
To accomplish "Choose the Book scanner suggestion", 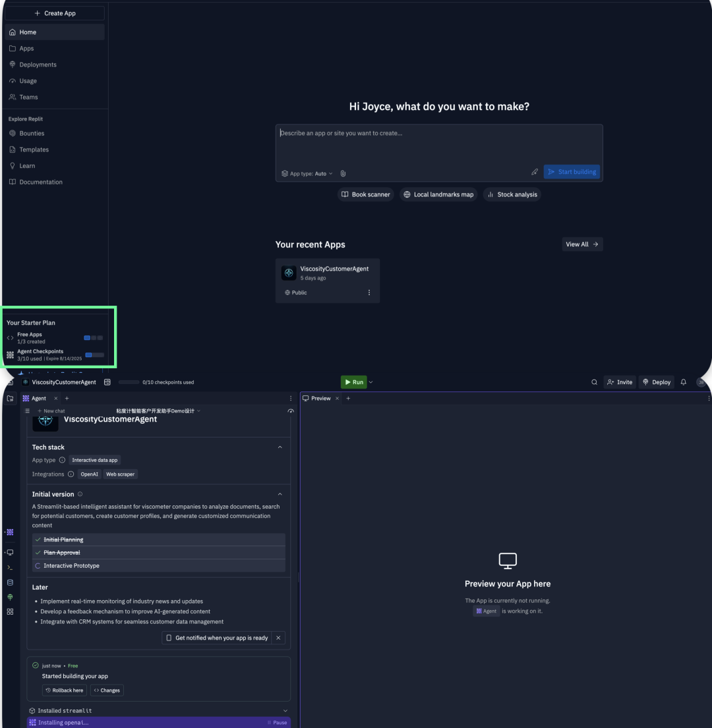I will pyautogui.click(x=365, y=194).
